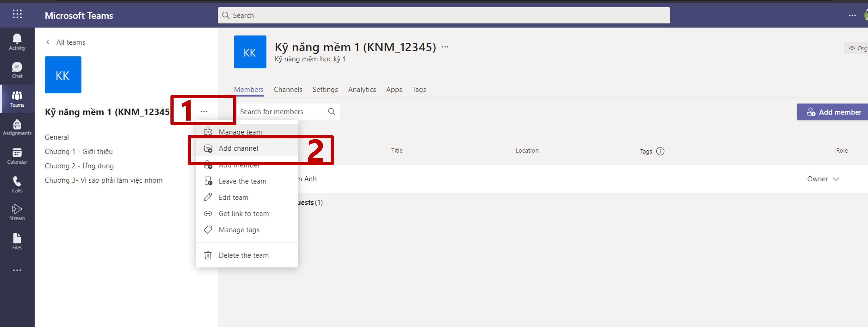Viewport: 868px width, 327px height.
Task: Open the Files section
Action: 17,241
